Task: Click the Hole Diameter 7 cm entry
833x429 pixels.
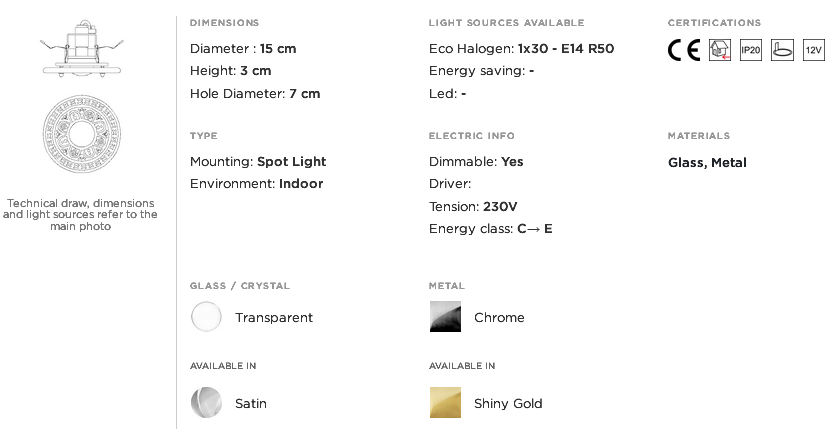Action: tap(255, 94)
